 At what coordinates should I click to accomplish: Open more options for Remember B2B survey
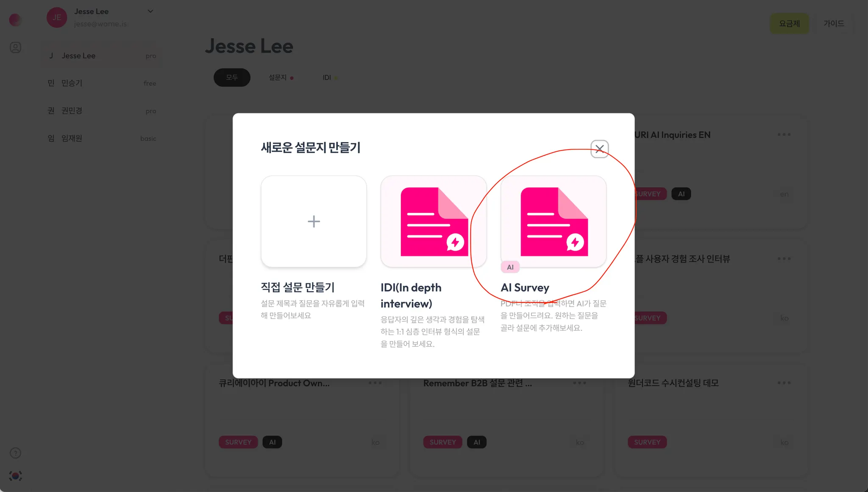coord(579,383)
